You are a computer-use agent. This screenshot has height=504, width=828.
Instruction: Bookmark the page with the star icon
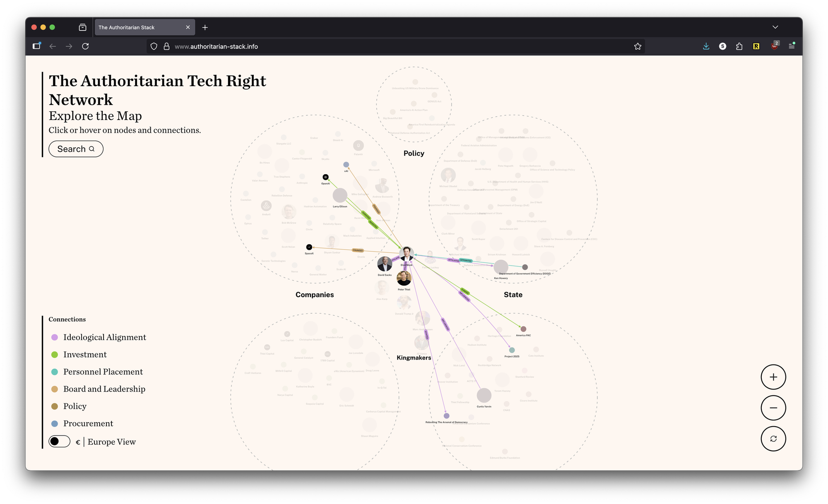point(638,46)
